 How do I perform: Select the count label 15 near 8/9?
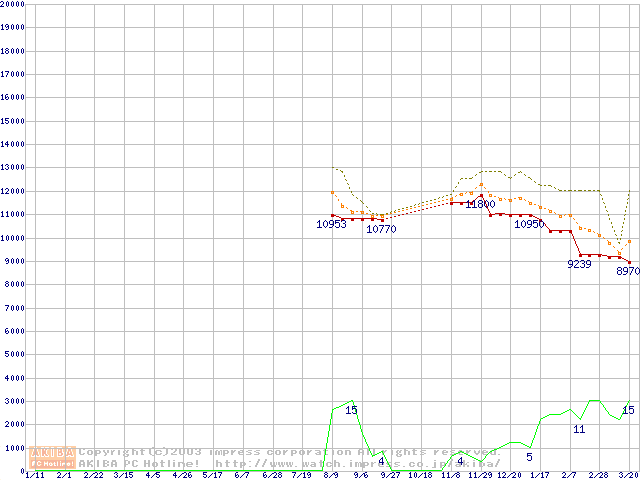pos(351,410)
